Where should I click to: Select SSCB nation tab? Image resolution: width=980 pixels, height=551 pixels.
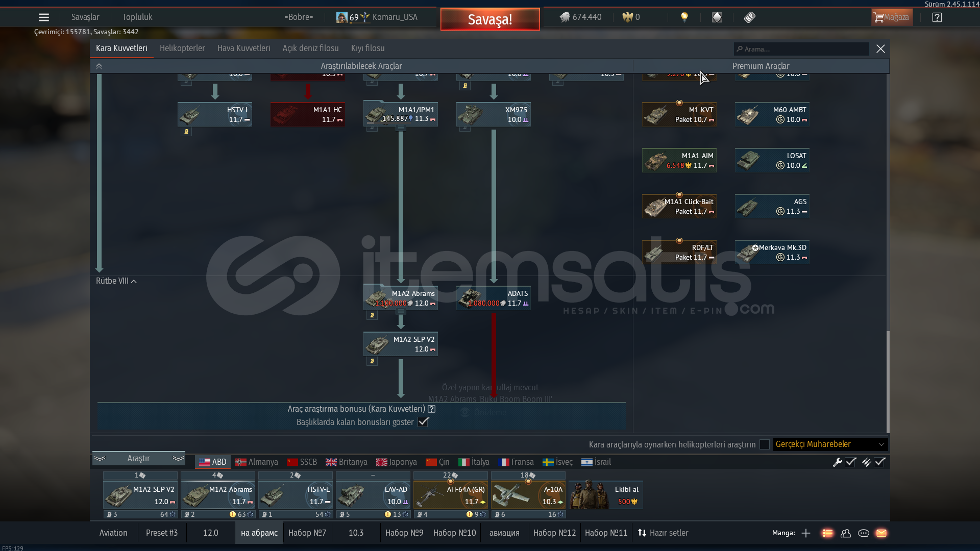click(302, 462)
